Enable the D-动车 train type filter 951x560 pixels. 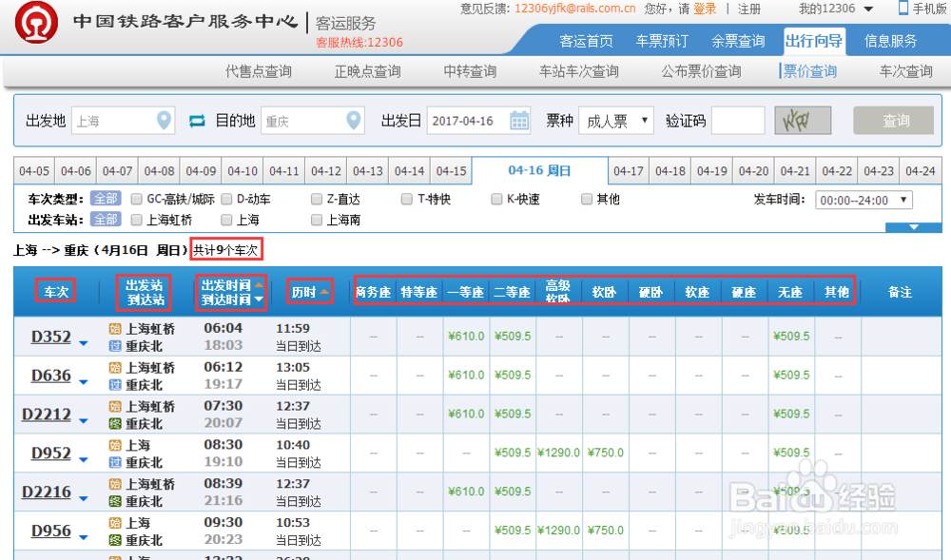tap(224, 199)
